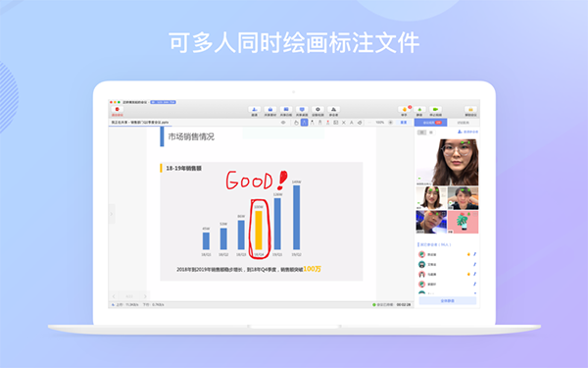Select the text A annotation tool
This screenshot has width=588, height=368.
[352, 123]
